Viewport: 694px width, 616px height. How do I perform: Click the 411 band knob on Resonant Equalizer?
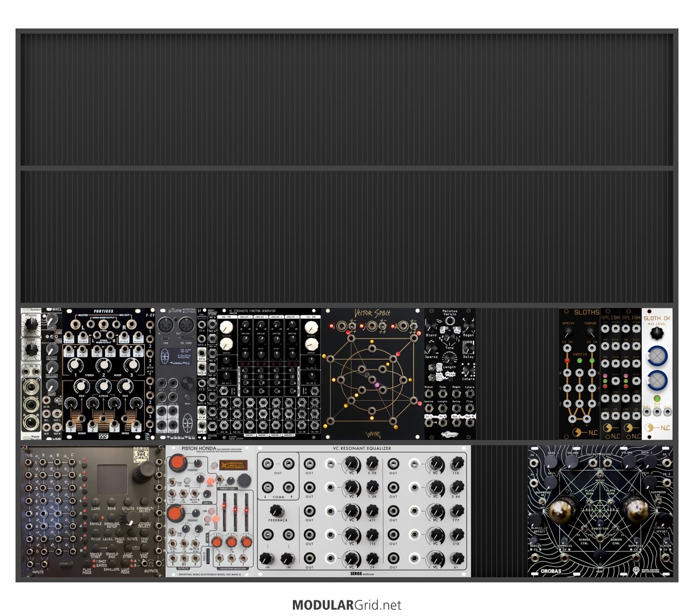tap(372, 511)
